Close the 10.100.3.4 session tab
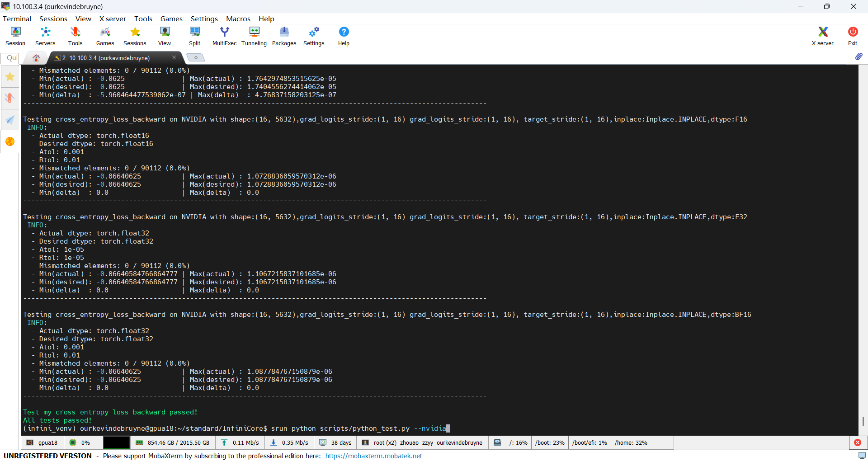868x461 pixels. coord(174,57)
